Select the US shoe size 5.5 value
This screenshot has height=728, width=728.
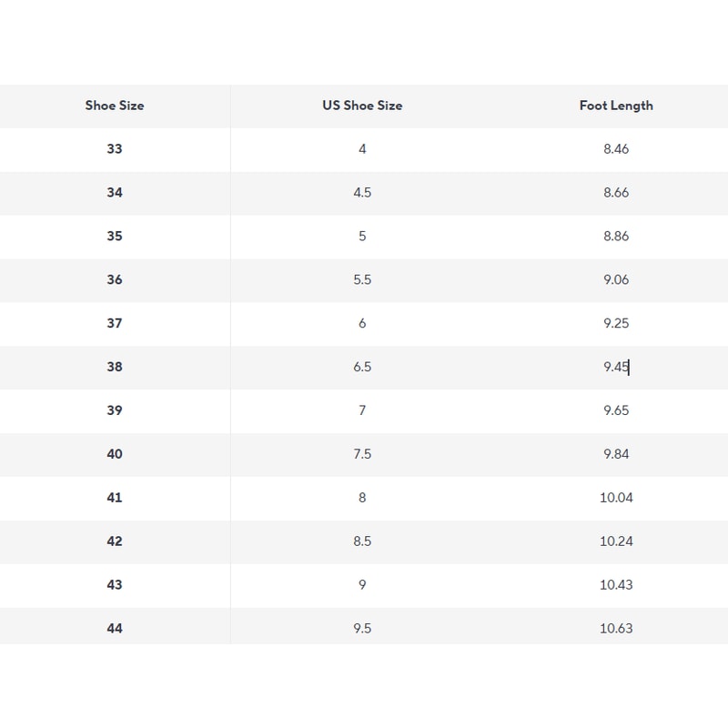pyautogui.click(x=362, y=280)
